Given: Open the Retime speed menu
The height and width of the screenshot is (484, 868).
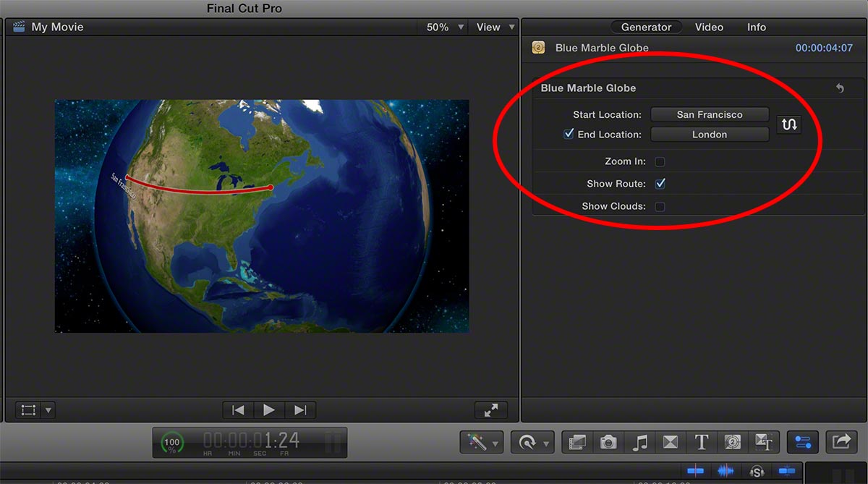Looking at the screenshot, I should click(x=531, y=443).
